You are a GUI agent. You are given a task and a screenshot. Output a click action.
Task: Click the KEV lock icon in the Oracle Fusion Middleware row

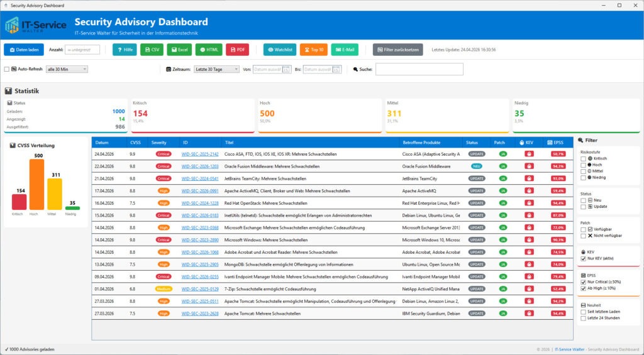pyautogui.click(x=529, y=167)
